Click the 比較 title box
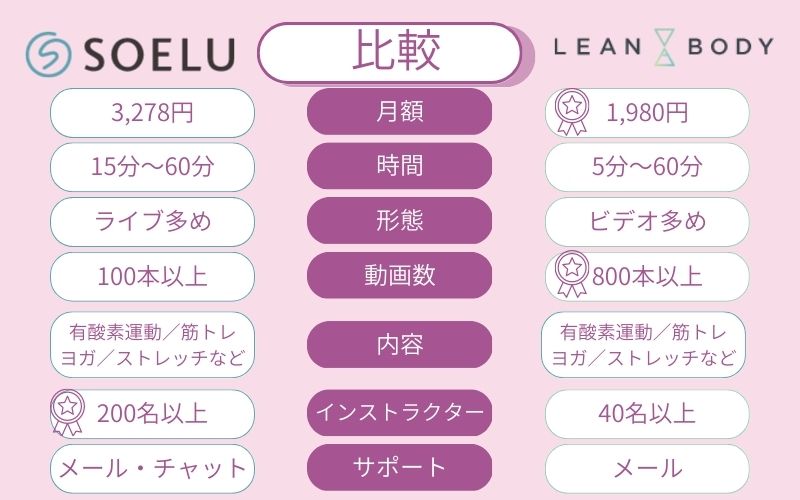 (x=390, y=52)
